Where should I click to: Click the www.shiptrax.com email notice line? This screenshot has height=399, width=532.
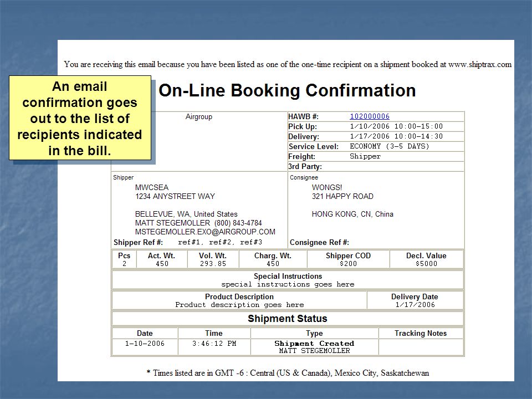288,64
